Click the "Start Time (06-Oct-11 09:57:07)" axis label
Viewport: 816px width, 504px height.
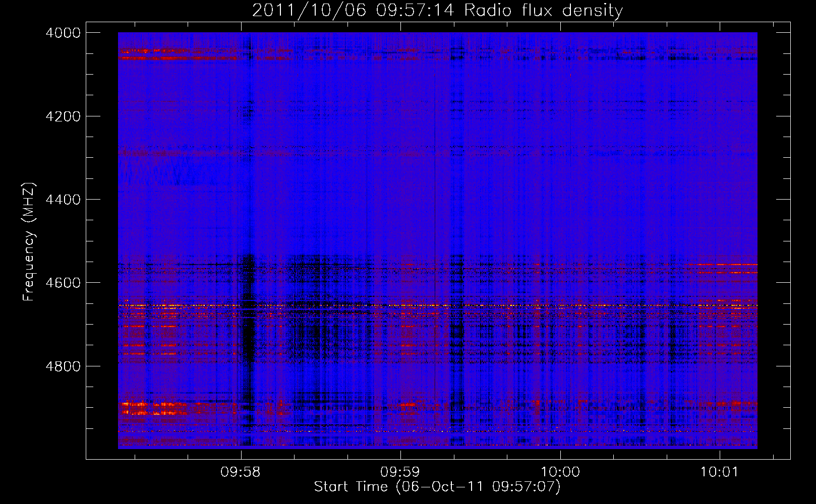tap(437, 487)
